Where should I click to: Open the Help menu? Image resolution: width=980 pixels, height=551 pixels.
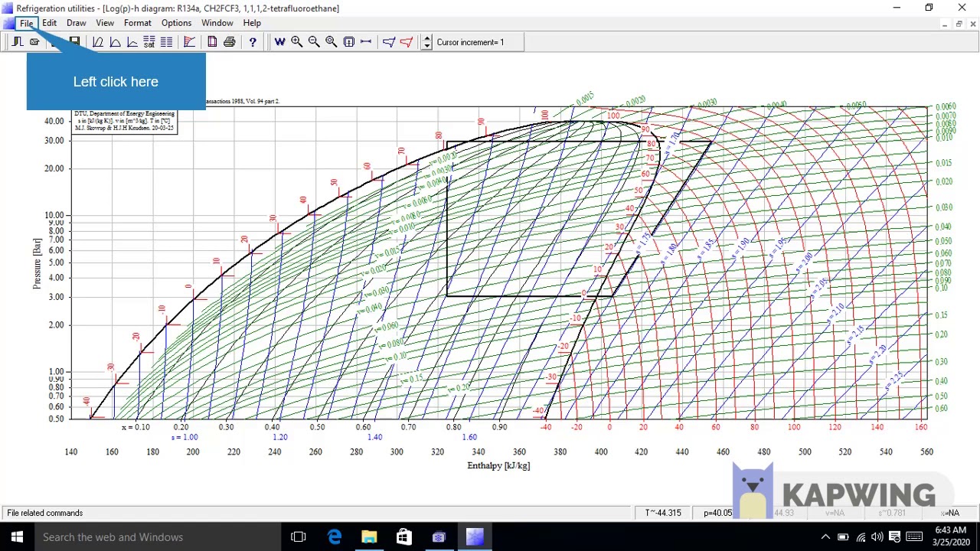pos(252,23)
